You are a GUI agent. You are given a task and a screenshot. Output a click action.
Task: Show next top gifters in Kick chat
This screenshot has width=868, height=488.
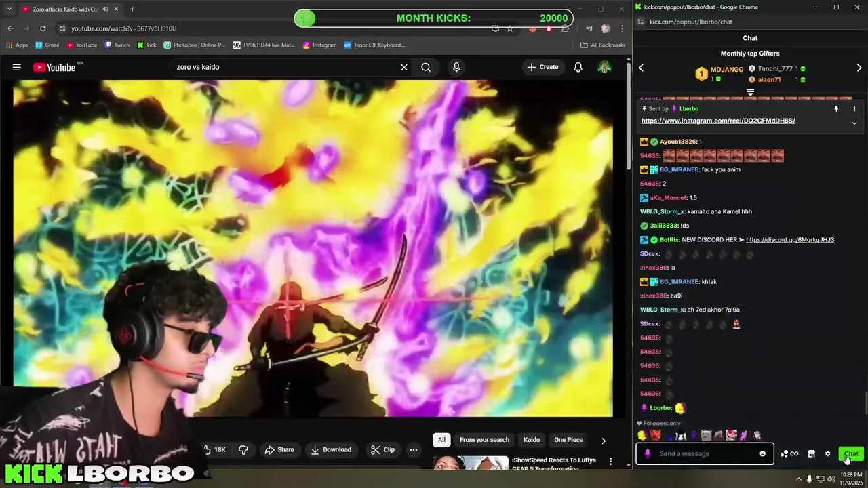click(x=859, y=68)
